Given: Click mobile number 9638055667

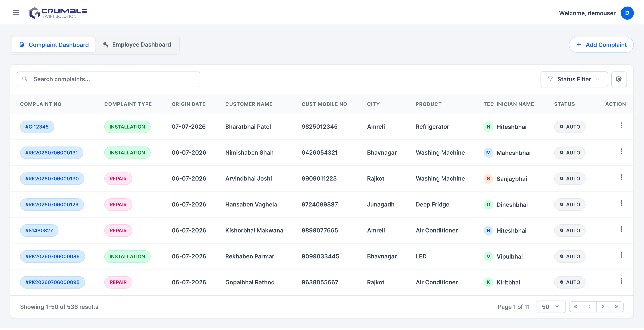Looking at the screenshot, I should [320, 282].
